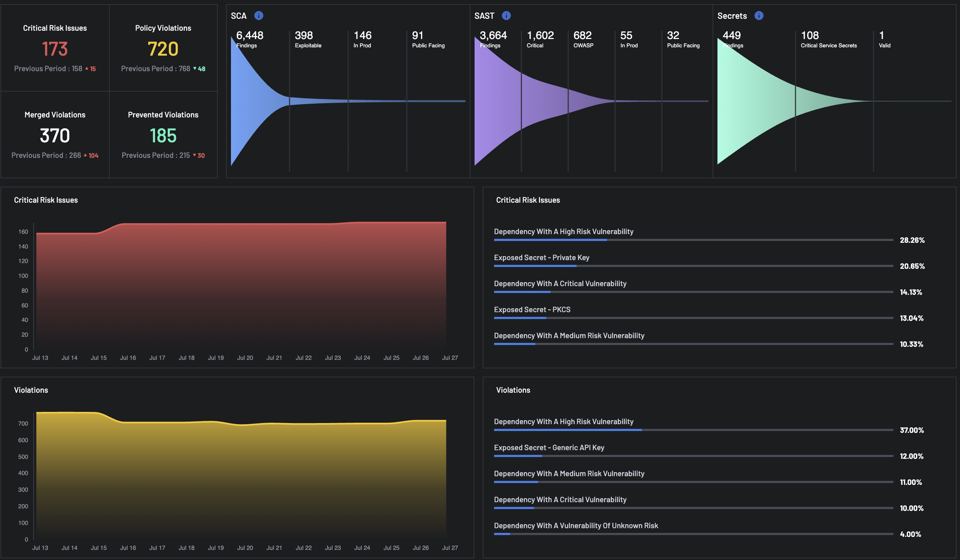Click the SAST 3,664 Findings value
This screenshot has width=960, height=560.
pos(493,35)
